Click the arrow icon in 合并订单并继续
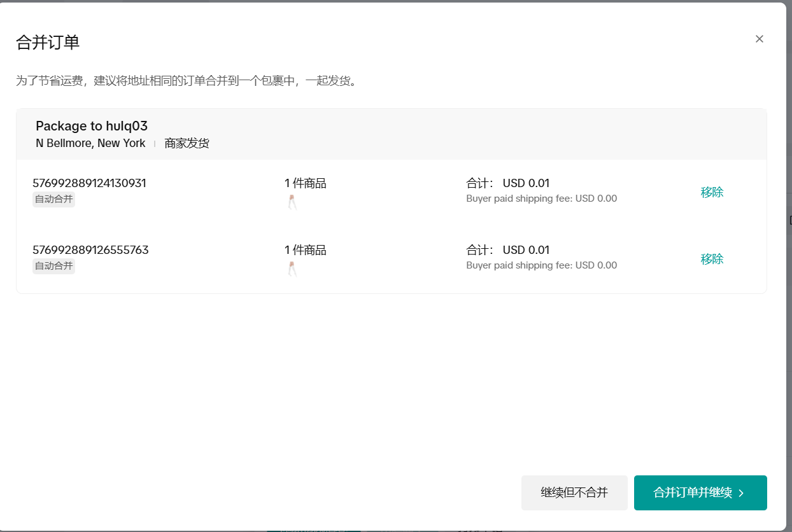This screenshot has height=532, width=792. coord(741,493)
